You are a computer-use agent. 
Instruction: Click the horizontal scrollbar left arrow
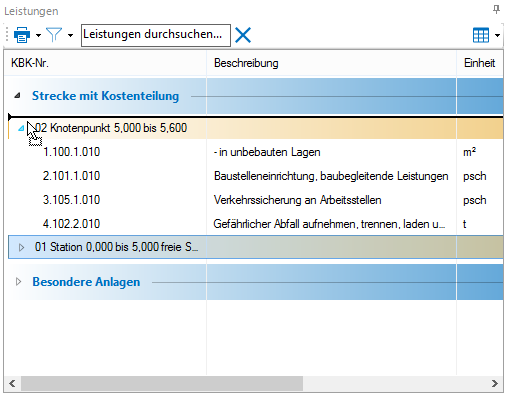tap(12, 384)
